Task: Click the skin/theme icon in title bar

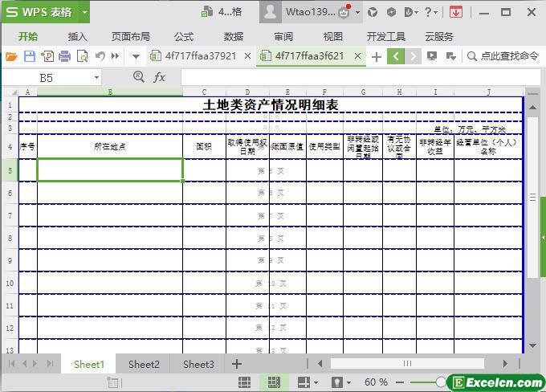Action: 373,12
